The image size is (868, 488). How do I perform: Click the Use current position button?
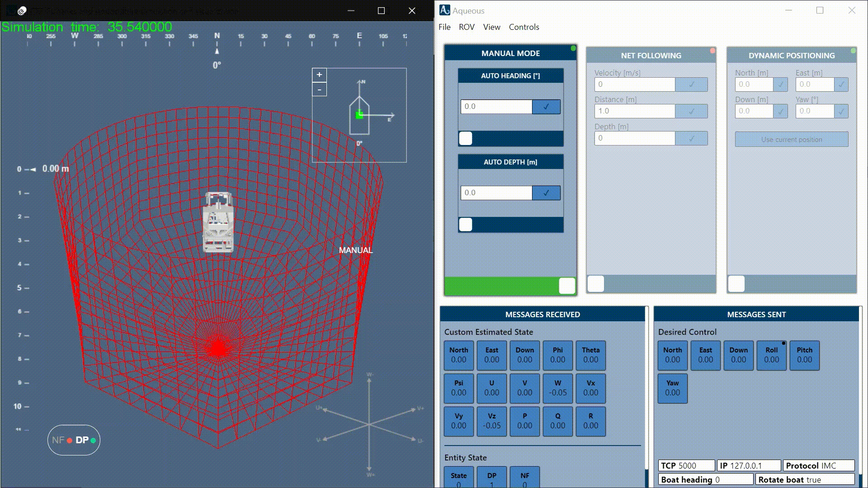click(x=792, y=140)
